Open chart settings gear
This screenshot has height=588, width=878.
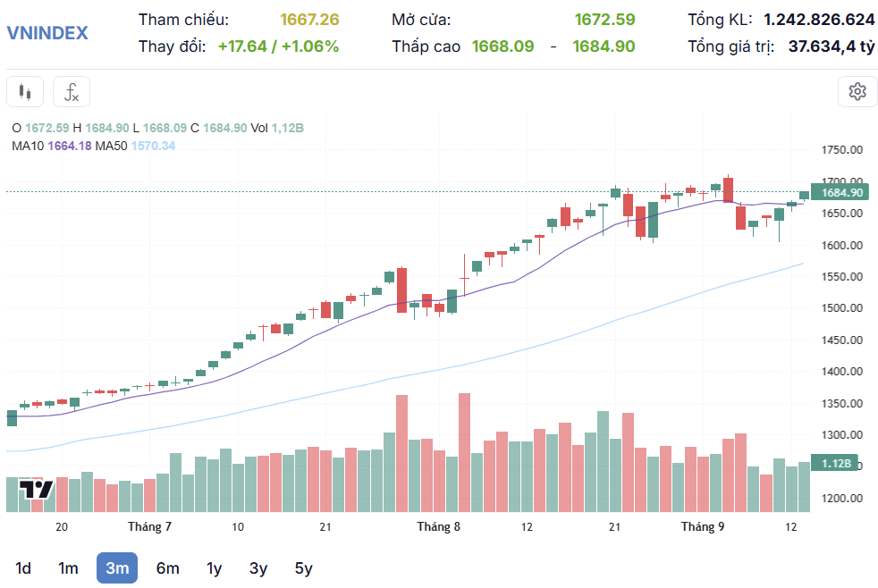[x=857, y=92]
